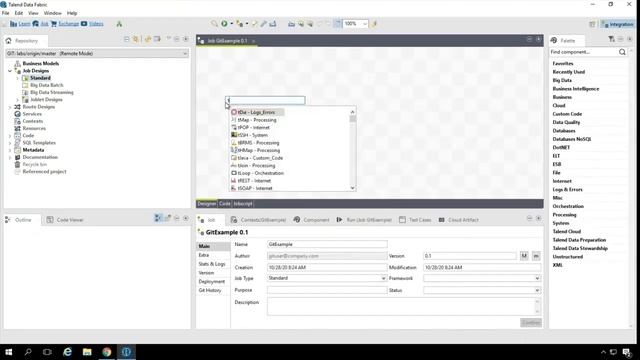Open the Databases palette category
Image resolution: width=640 pixels, height=360 pixels.
[564, 131]
